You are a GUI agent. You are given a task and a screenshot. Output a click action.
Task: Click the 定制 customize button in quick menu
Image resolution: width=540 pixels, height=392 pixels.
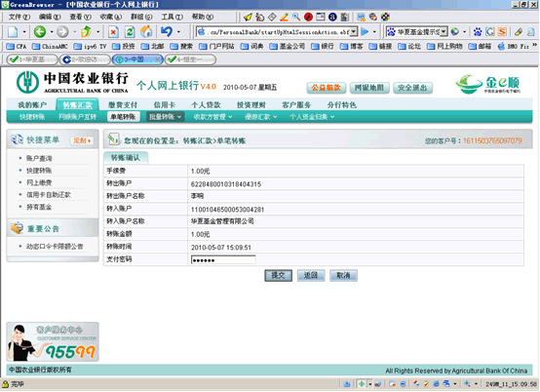[x=82, y=140]
